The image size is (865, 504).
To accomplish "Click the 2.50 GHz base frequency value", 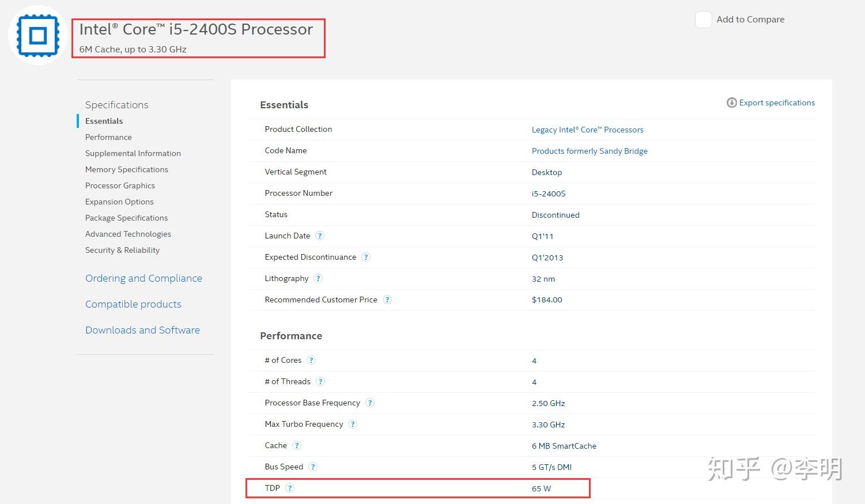I will tap(548, 403).
